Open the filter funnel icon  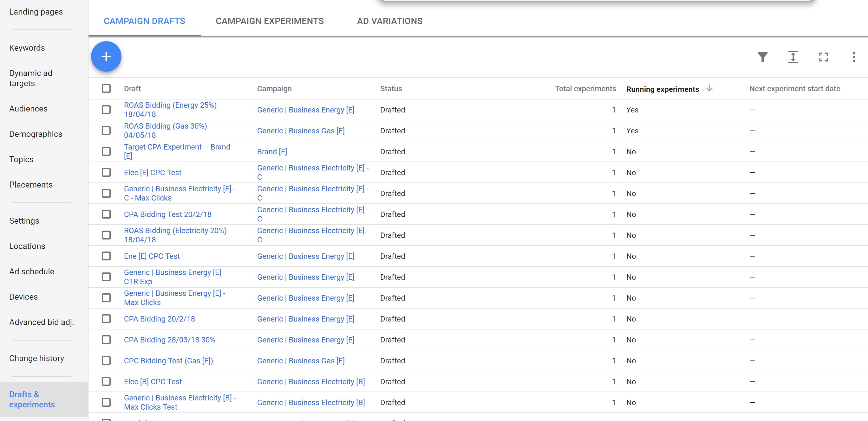[762, 57]
